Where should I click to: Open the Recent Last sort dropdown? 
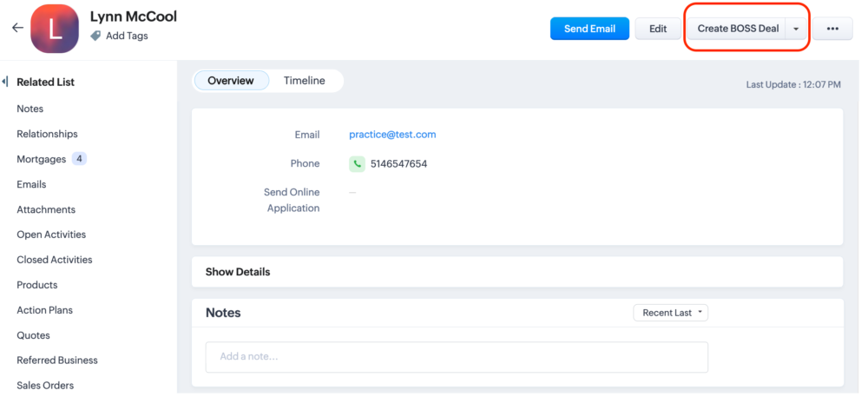pyautogui.click(x=670, y=313)
